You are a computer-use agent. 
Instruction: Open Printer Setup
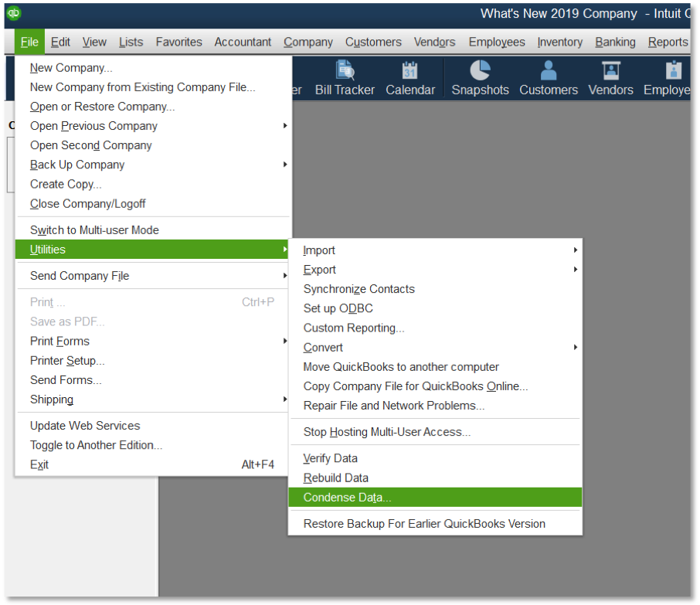(x=153, y=360)
